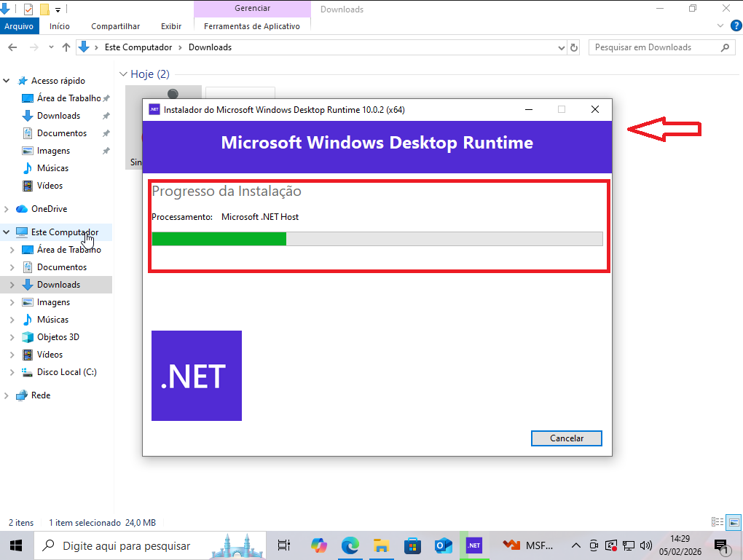
Task: Switch to details list view
Action: (x=717, y=522)
